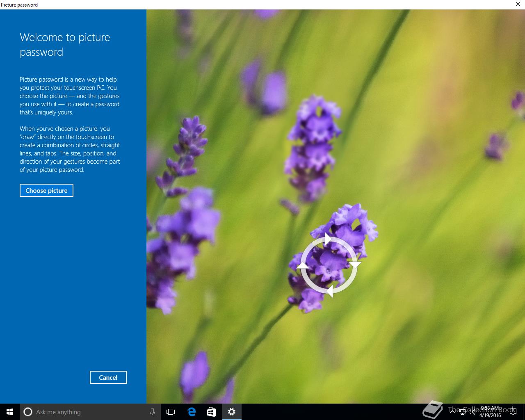The height and width of the screenshot is (420, 525).
Task: Close the Picture password window
Action: 518,5
